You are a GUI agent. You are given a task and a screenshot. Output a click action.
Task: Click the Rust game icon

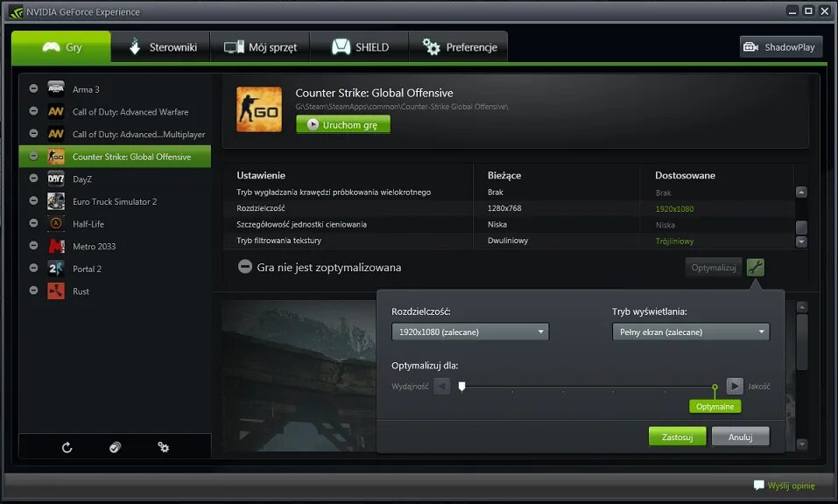[x=55, y=290]
